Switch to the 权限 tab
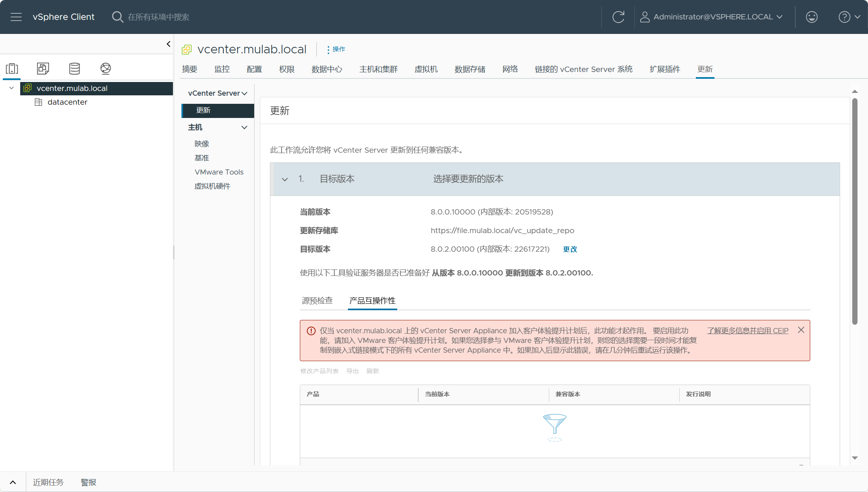 pyautogui.click(x=287, y=69)
